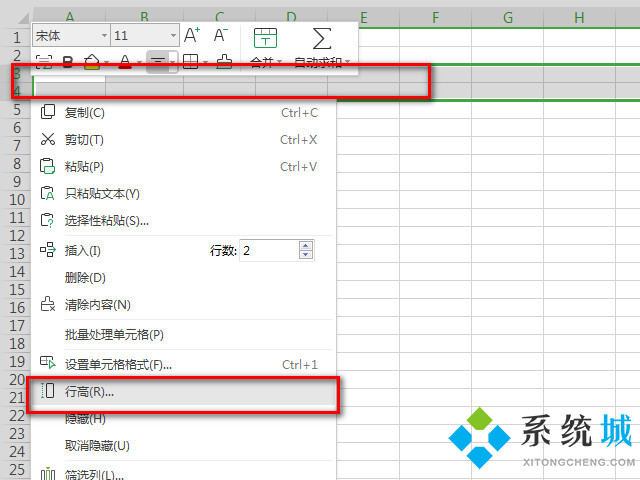Click the scissors icon beside 剪切
Image resolution: width=640 pixels, height=480 pixels.
48,139
